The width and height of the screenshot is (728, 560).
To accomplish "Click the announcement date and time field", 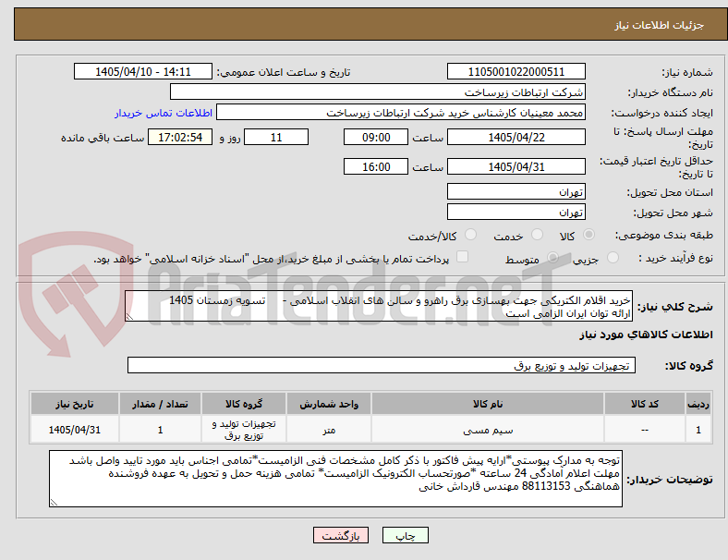I will [143, 72].
